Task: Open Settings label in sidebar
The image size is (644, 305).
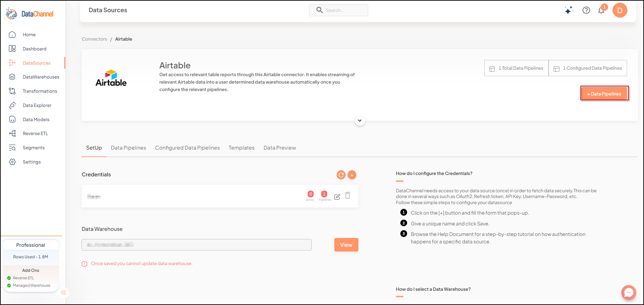Action: click(31, 162)
